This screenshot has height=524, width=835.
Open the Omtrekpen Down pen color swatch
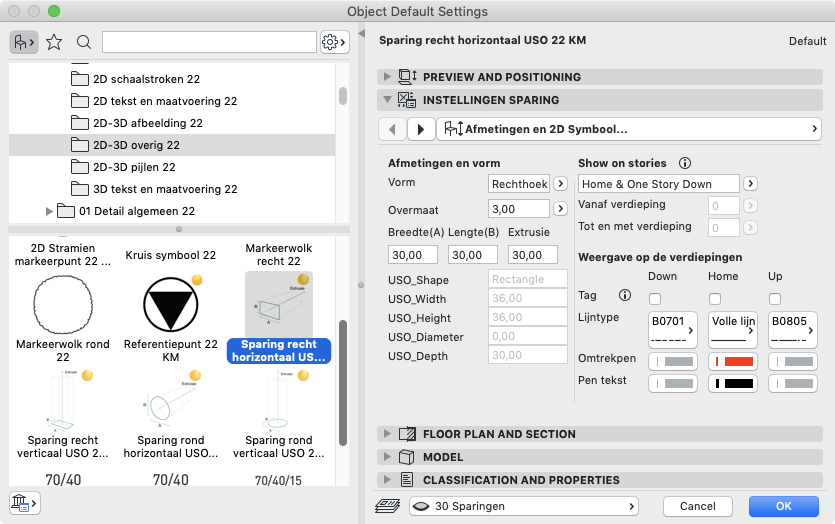673,362
